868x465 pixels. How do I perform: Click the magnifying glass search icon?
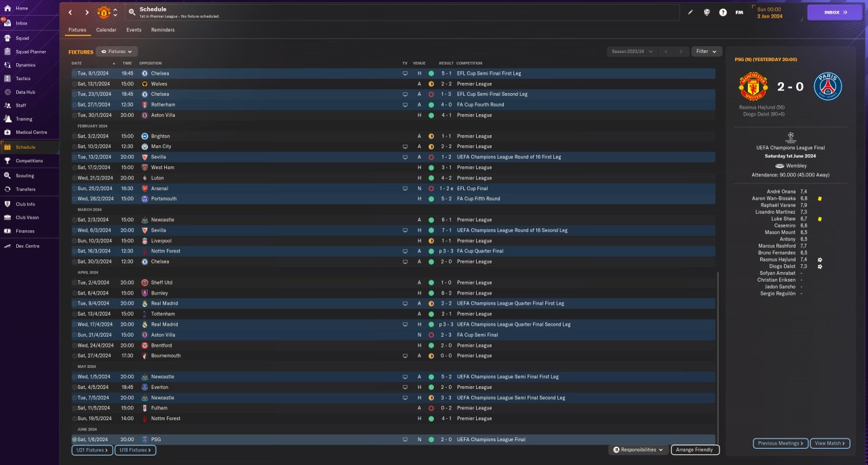[132, 12]
